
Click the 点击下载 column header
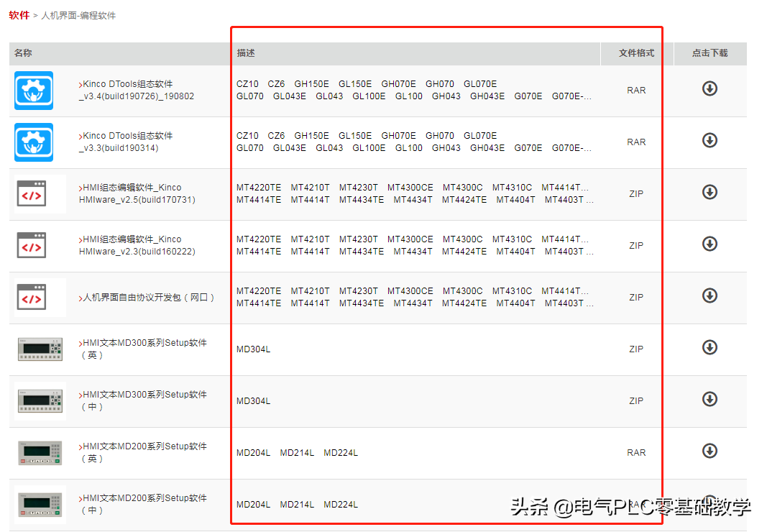[709, 53]
